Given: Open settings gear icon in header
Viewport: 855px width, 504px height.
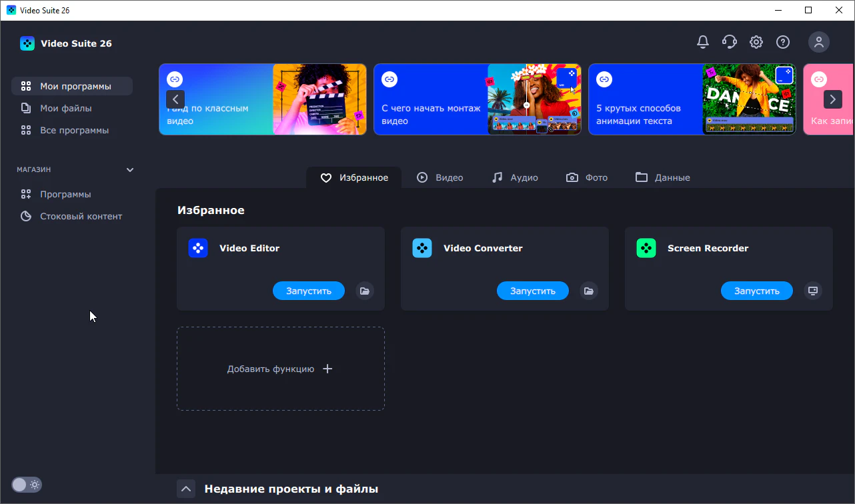Looking at the screenshot, I should click(756, 42).
